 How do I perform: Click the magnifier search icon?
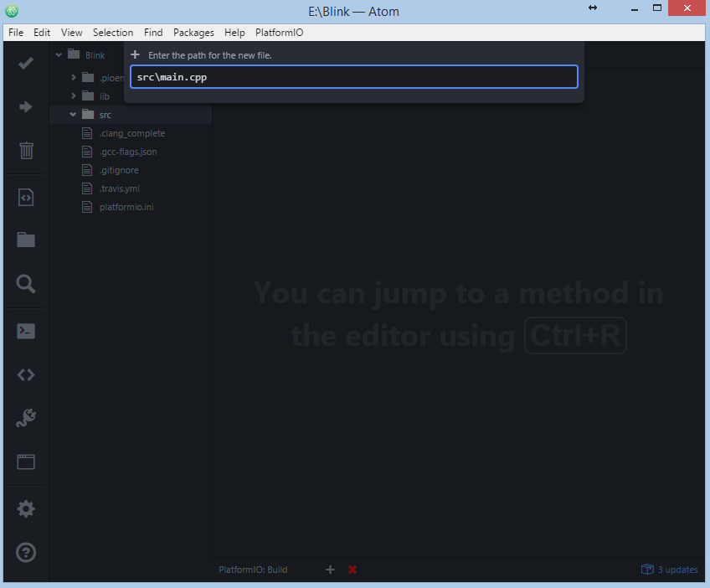coord(26,284)
